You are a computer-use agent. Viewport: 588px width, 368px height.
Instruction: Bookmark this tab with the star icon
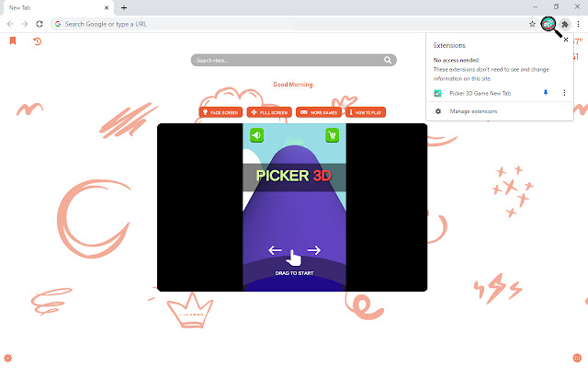[532, 24]
